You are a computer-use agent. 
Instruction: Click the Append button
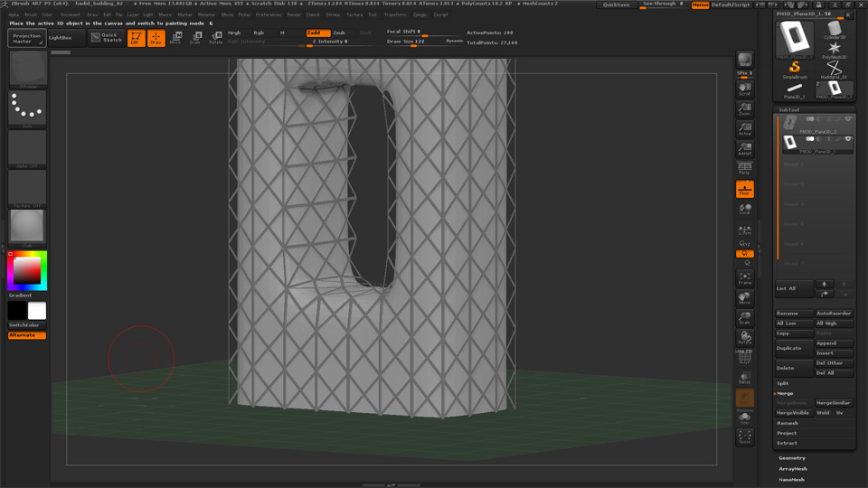[x=835, y=343]
